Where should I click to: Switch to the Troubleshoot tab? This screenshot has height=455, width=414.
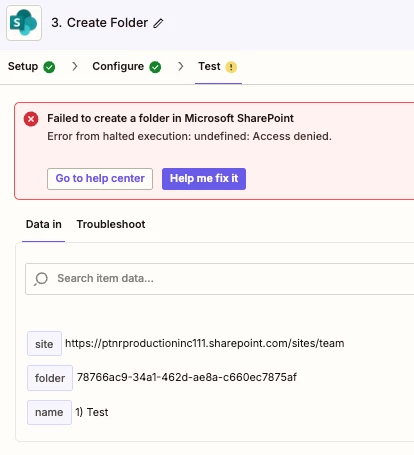(x=111, y=224)
